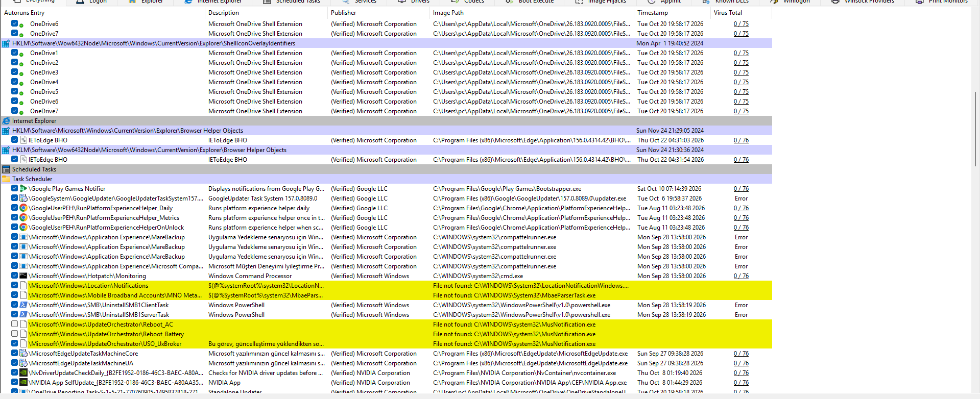
Task: Select the OneDrive1 entry name
Action: pyautogui.click(x=44, y=53)
